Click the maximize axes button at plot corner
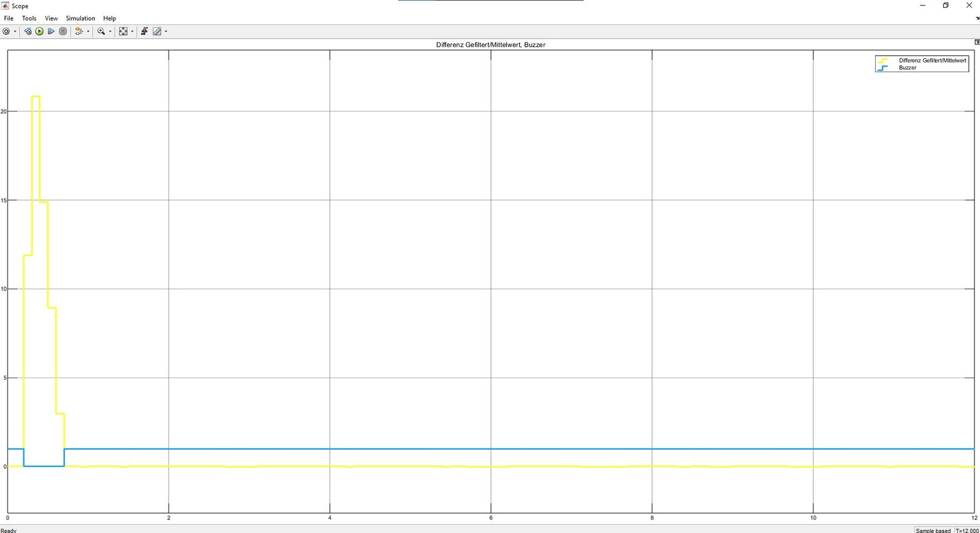 (976, 42)
